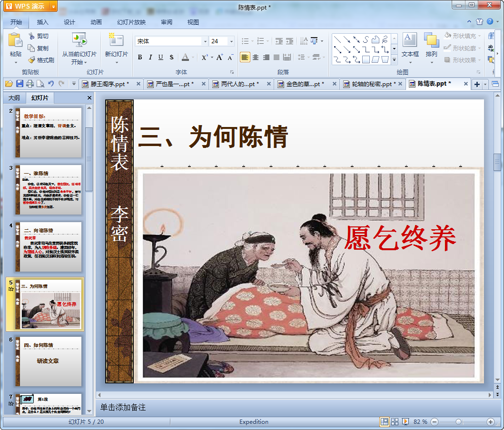Close the slide thumbnail pane
Image resolution: width=504 pixels, height=430 pixels.
coord(89,98)
